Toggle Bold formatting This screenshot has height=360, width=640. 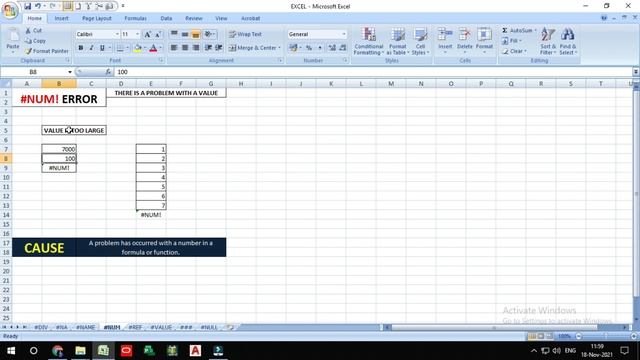pyautogui.click(x=80, y=48)
